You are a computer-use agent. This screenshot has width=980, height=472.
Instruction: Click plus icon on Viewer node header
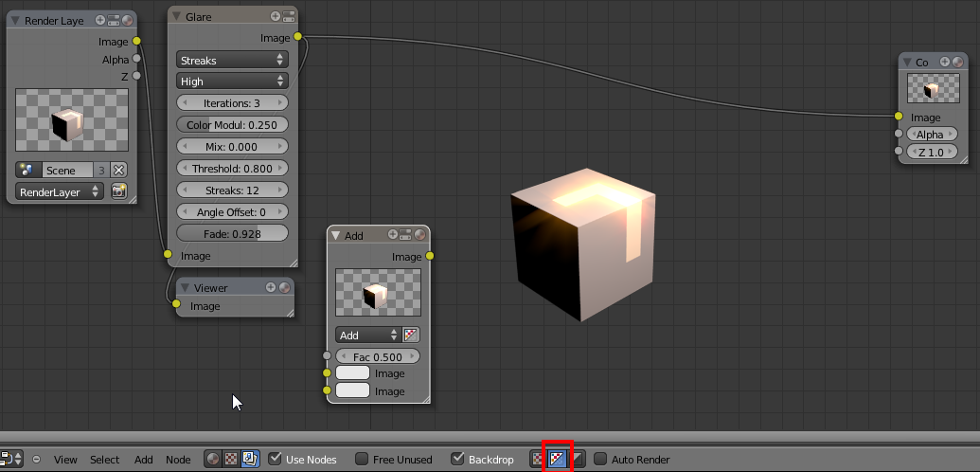coord(271,287)
